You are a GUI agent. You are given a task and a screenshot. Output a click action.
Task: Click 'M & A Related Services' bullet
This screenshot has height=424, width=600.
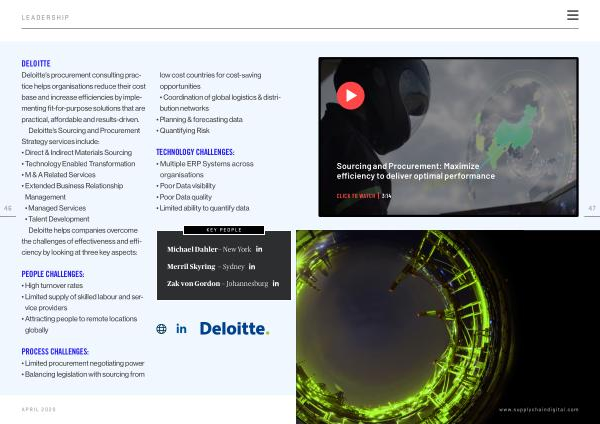coord(59,175)
